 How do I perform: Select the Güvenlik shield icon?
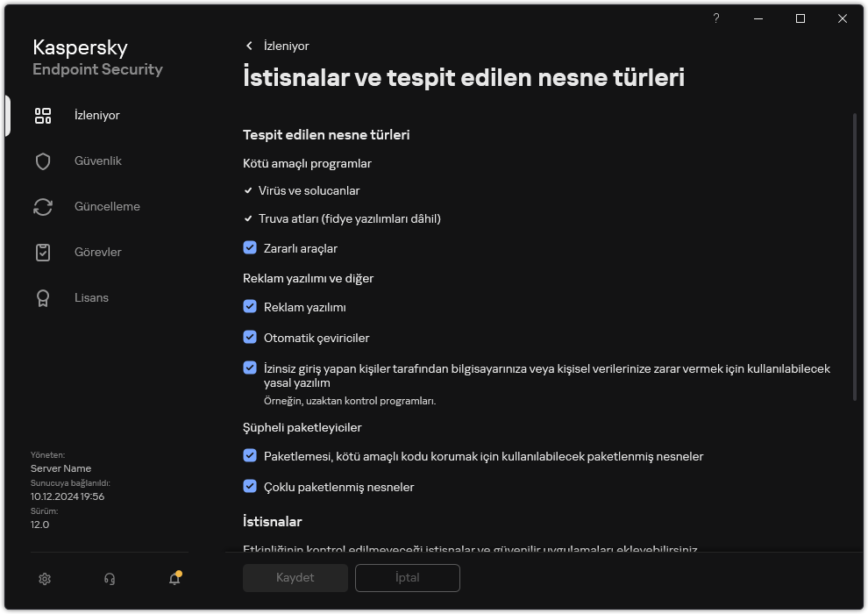[x=42, y=161]
